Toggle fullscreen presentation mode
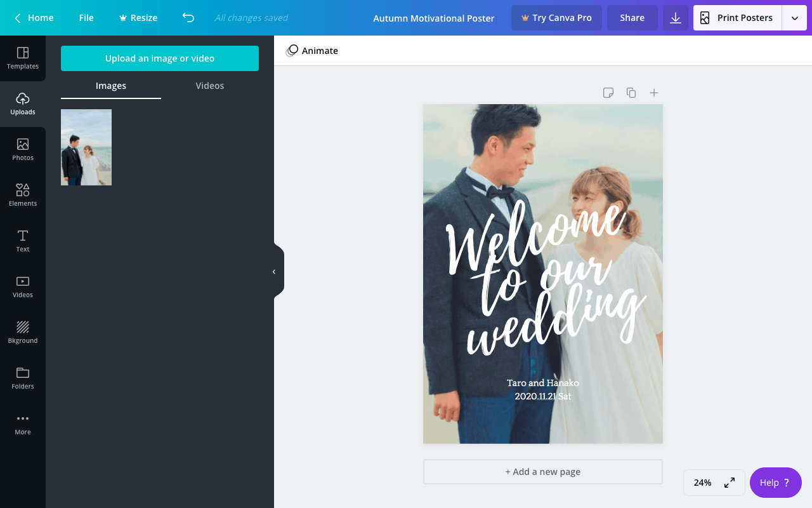 [730, 483]
